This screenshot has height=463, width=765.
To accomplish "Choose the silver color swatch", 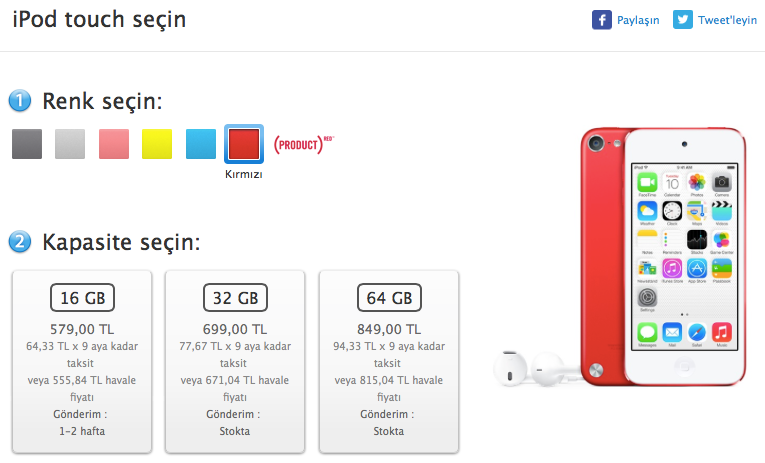I will click(70, 144).
